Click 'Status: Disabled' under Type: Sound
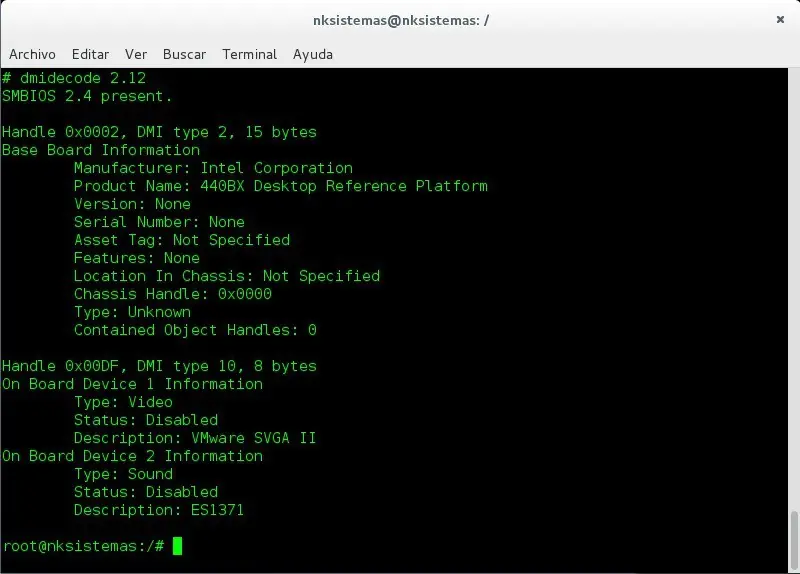 click(x=146, y=492)
